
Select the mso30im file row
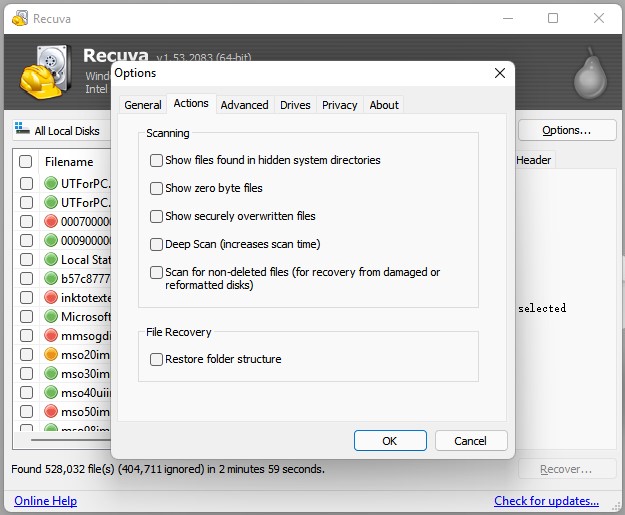(x=63, y=373)
